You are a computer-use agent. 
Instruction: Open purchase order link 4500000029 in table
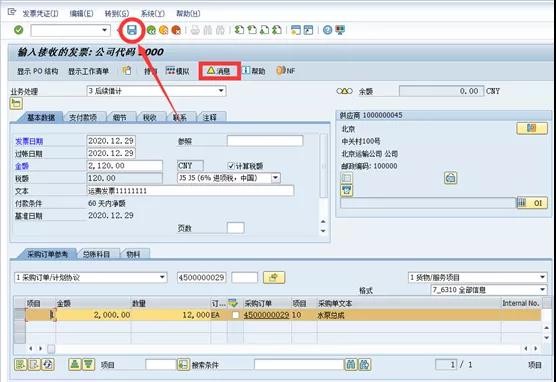(266, 315)
